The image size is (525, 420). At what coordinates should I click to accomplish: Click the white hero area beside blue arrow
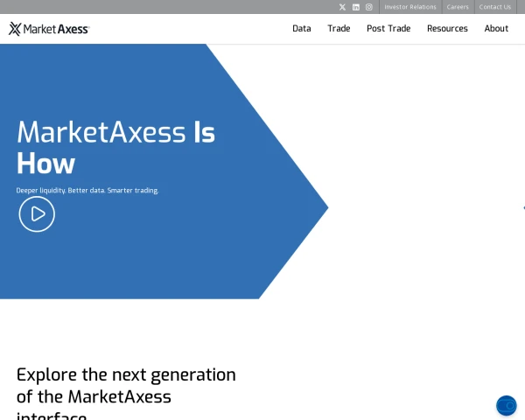[420, 175]
